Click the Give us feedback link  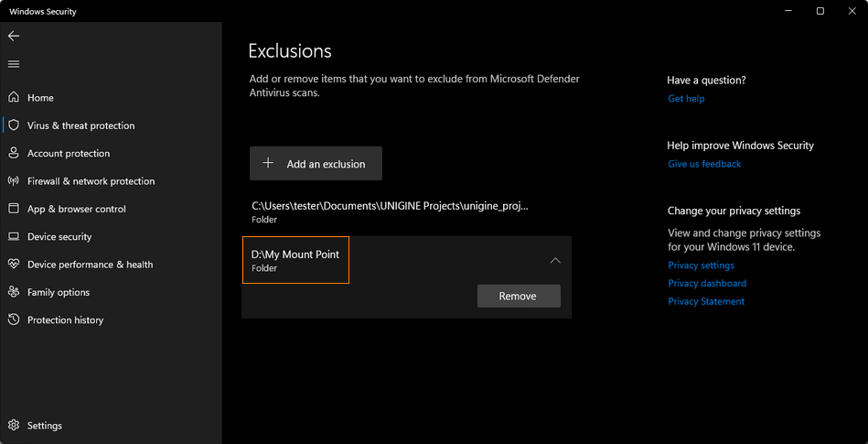704,164
